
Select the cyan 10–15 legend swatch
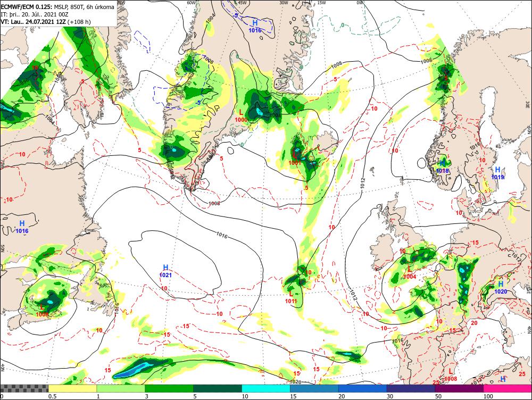[x=266, y=388]
